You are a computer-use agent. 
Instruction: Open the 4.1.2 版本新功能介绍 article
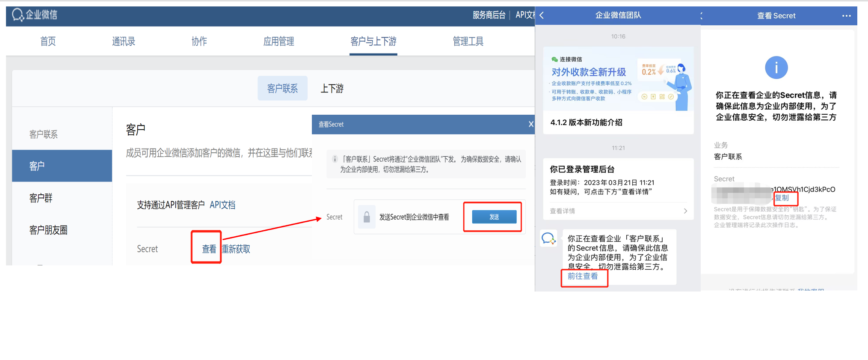coord(587,122)
